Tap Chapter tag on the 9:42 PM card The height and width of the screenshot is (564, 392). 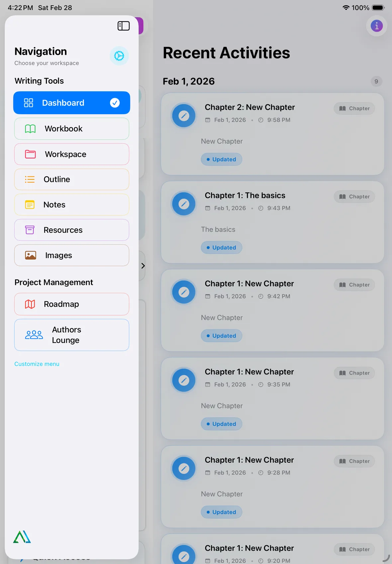[x=354, y=285]
